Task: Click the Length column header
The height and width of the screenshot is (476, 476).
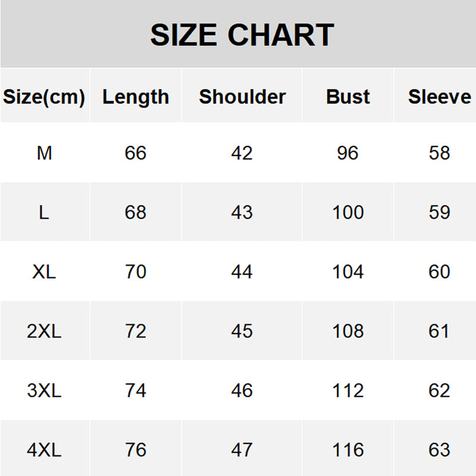Action: pos(136,97)
